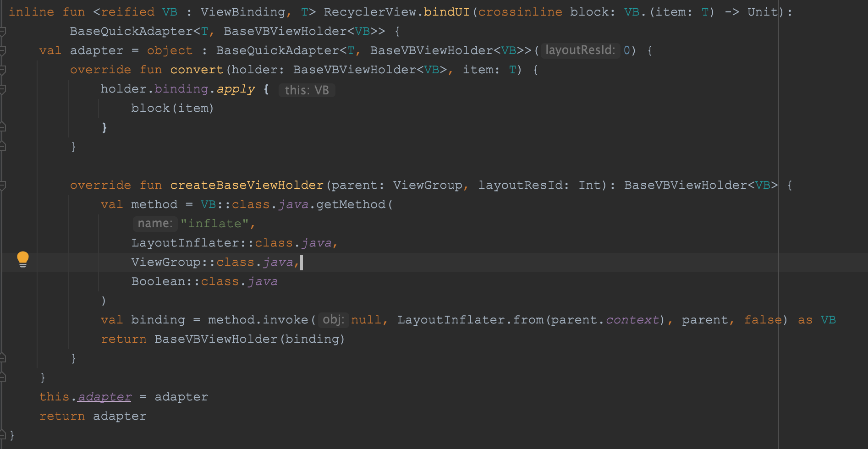The width and height of the screenshot is (868, 449).
Task: Click the 'apply' scope function
Action: [x=236, y=89]
